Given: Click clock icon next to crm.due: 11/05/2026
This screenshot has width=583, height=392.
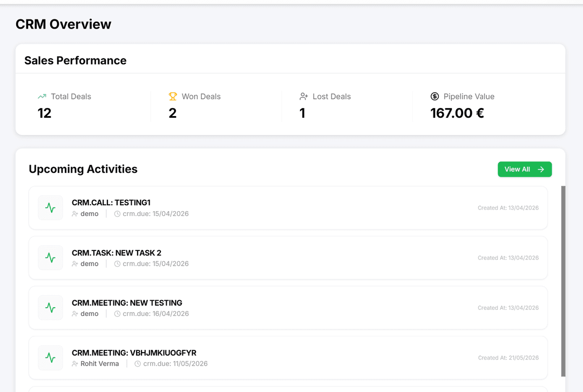Looking at the screenshot, I should [138, 364].
